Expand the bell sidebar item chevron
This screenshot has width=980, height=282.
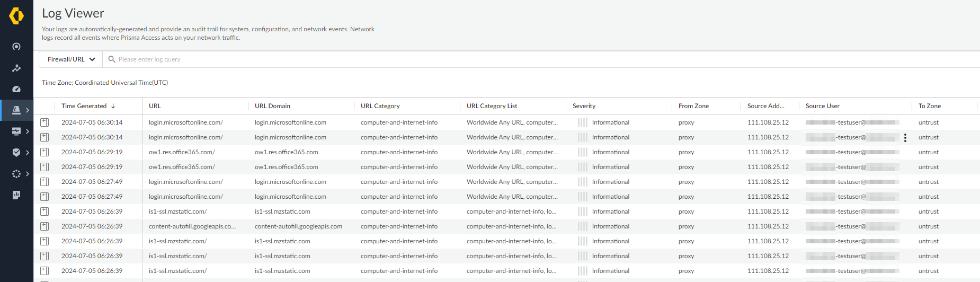(28, 110)
